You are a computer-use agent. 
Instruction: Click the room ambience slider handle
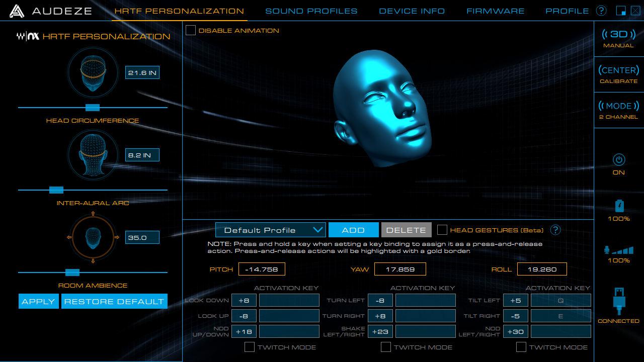[72, 273]
